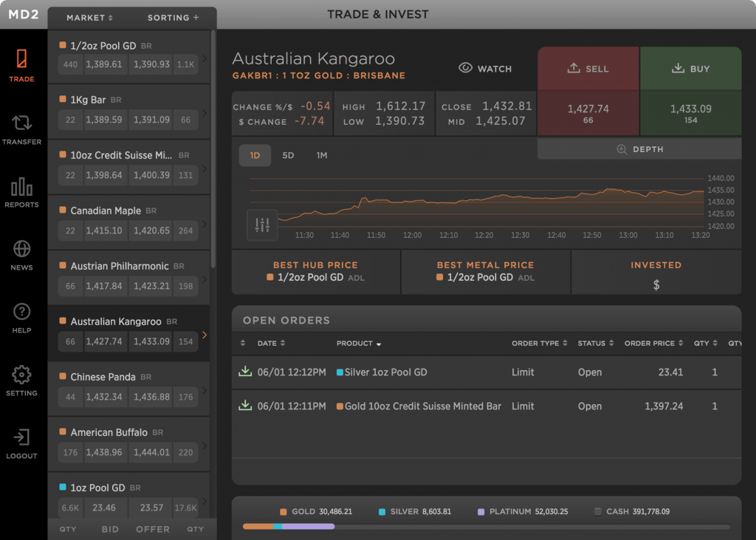Open the Depth view

point(639,149)
